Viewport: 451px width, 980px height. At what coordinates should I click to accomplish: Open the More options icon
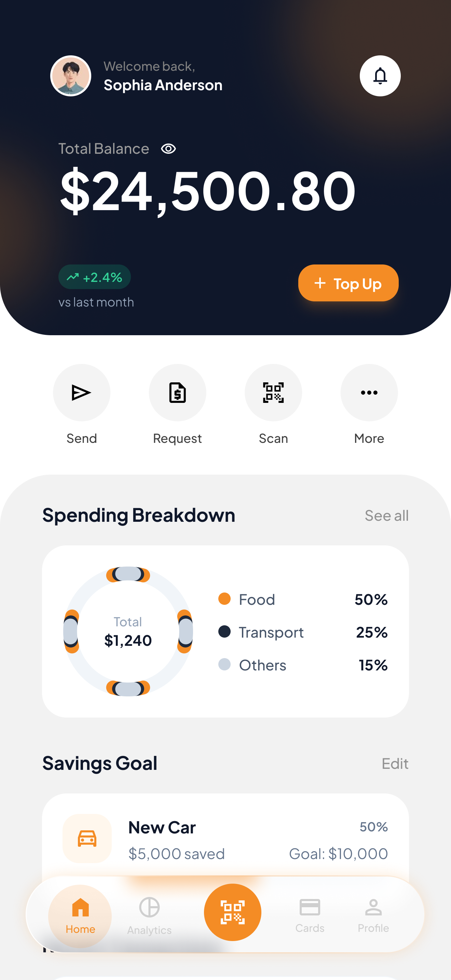(x=369, y=393)
